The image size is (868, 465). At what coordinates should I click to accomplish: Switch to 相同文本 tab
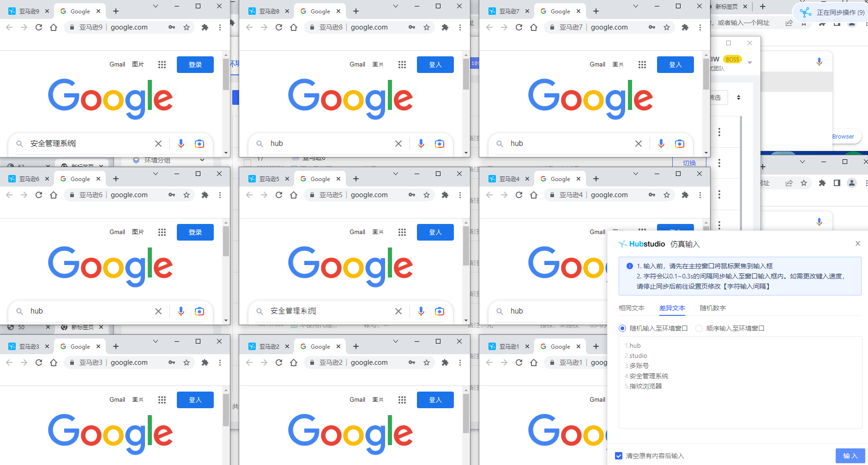point(632,308)
